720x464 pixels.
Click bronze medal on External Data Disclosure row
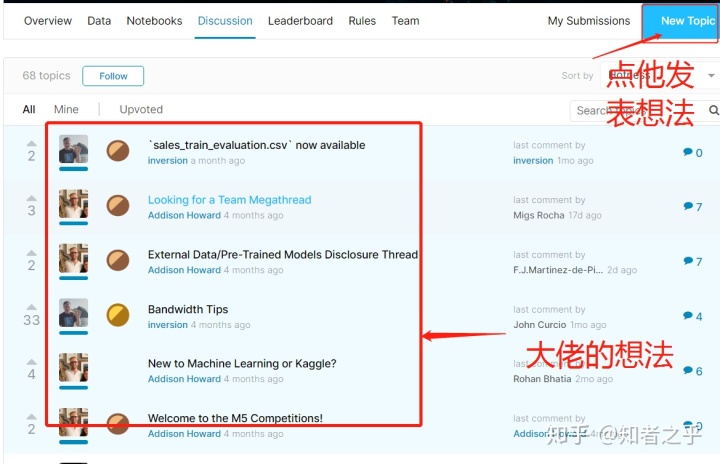(x=118, y=260)
